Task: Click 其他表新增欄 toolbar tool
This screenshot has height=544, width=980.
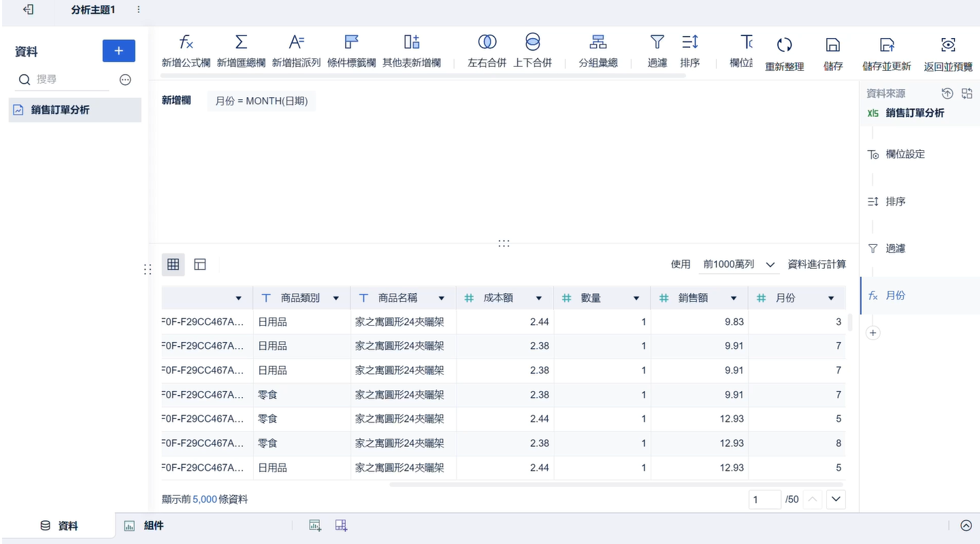Action: pos(411,52)
